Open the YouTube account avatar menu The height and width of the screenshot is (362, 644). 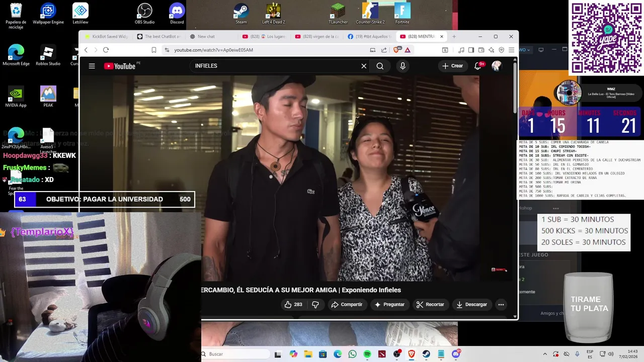(x=497, y=66)
